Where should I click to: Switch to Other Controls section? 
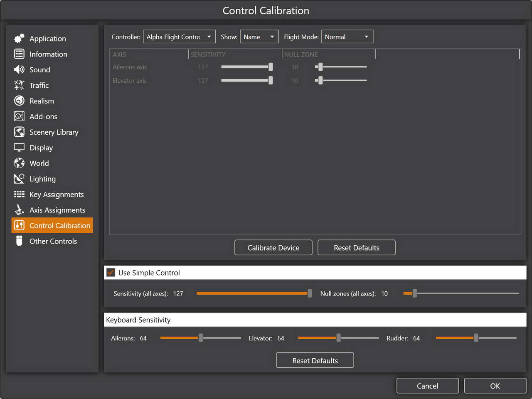(53, 241)
